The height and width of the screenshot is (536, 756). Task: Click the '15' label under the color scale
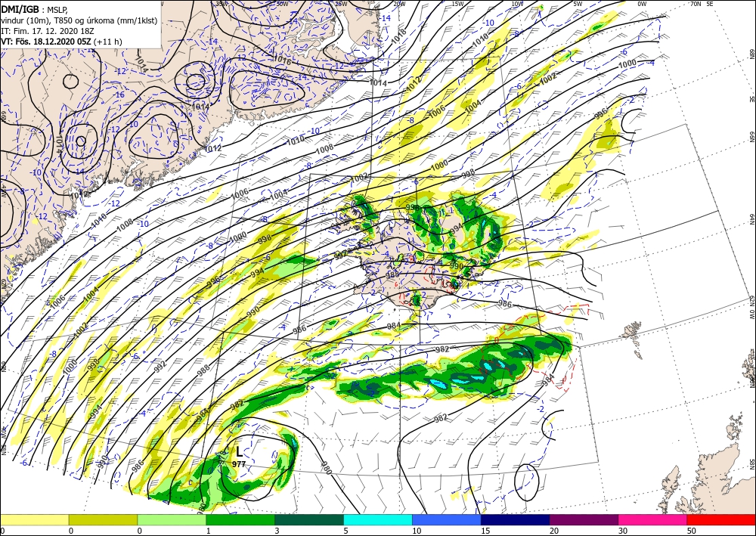pyautogui.click(x=485, y=531)
